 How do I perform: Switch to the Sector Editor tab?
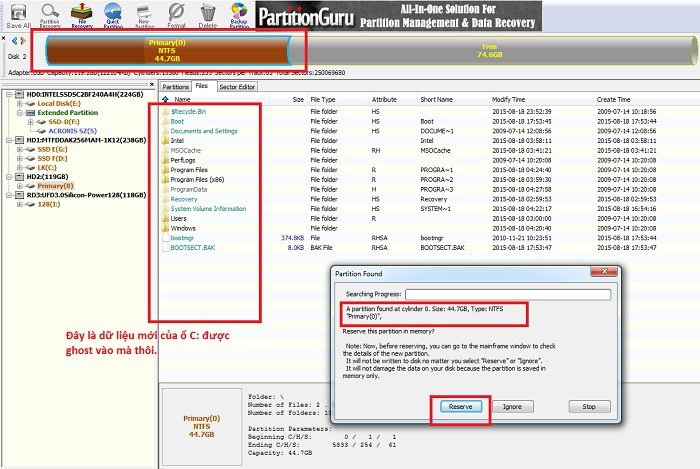pyautogui.click(x=237, y=87)
